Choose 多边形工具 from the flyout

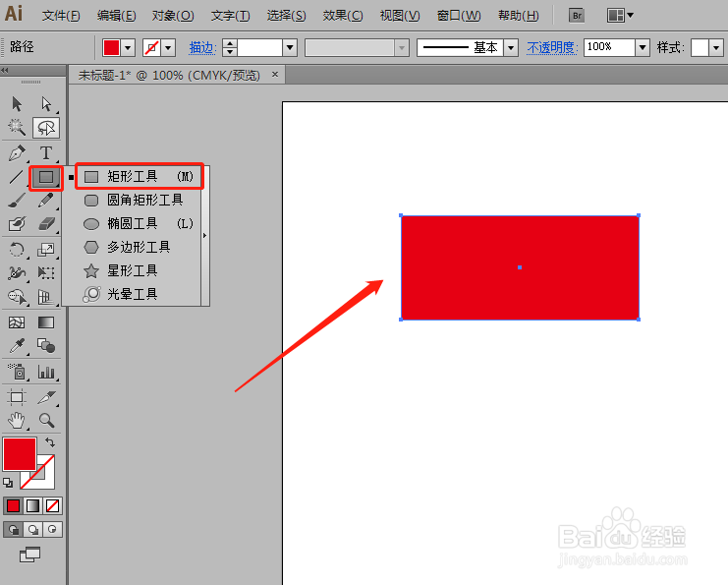click(140, 247)
